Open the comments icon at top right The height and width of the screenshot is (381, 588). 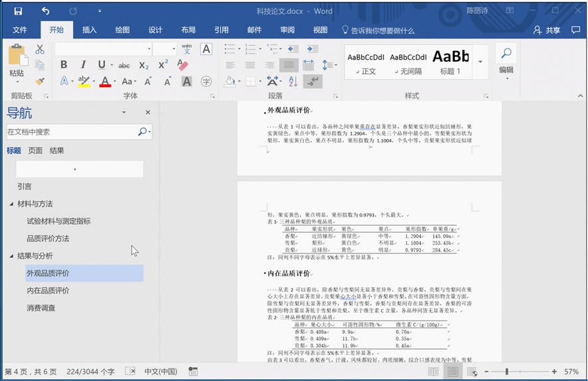[575, 30]
